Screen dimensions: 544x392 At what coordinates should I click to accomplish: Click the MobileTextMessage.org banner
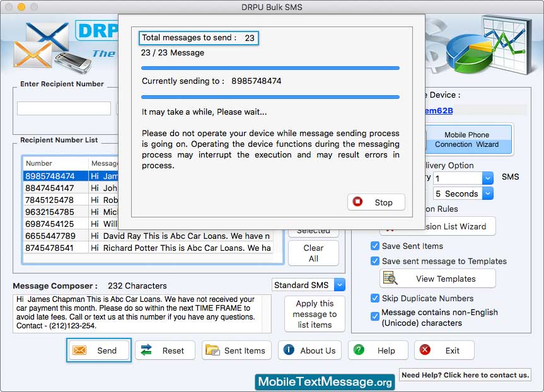pos(325,383)
